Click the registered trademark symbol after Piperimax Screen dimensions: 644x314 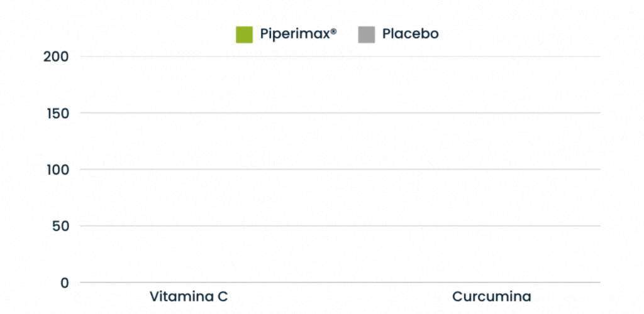333,31
